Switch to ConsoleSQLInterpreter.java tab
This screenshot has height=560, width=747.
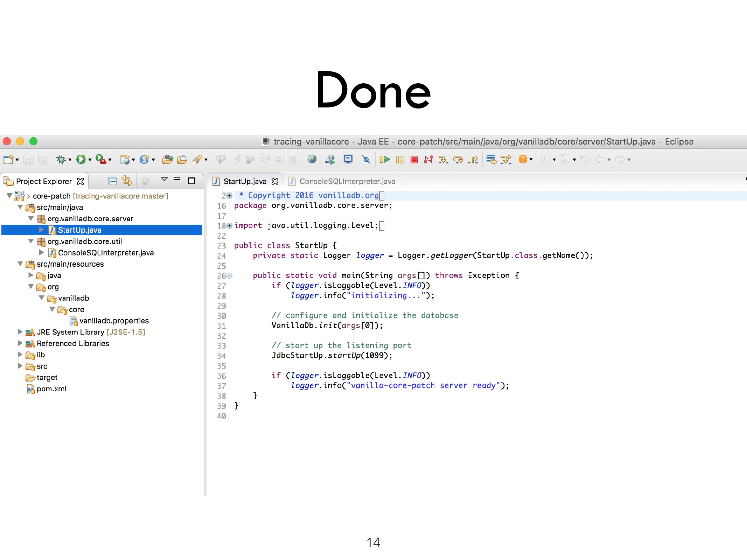click(x=347, y=181)
